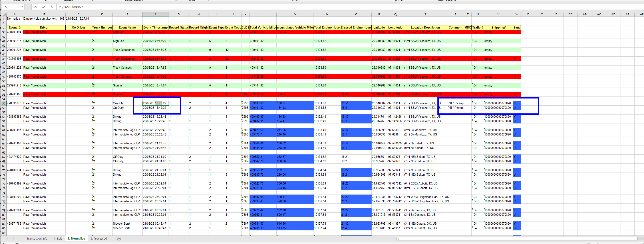Open the 3. Processed sheet tab

99,238
